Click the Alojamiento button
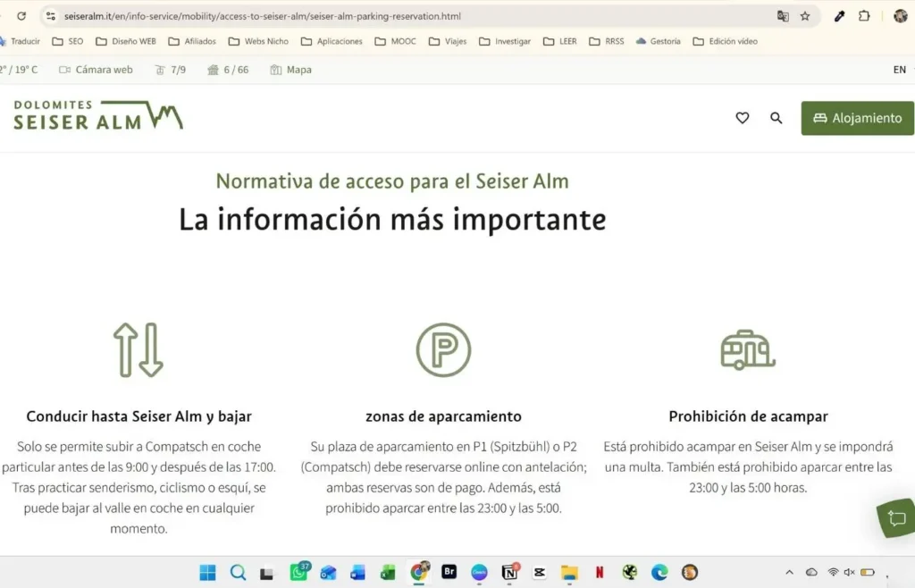 [x=857, y=118]
